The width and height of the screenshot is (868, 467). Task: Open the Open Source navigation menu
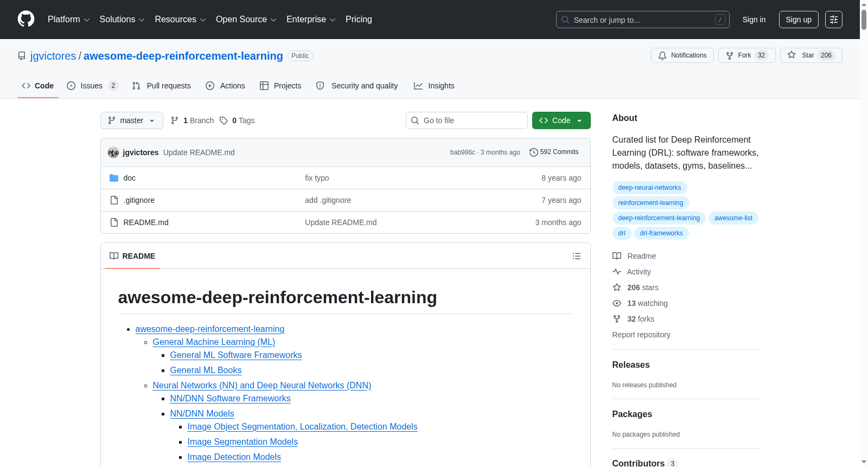pos(246,20)
